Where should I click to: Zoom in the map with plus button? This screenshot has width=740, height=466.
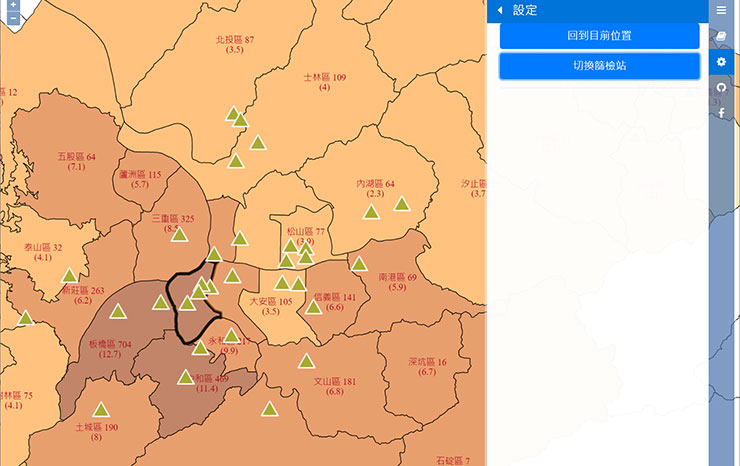pyautogui.click(x=13, y=5)
